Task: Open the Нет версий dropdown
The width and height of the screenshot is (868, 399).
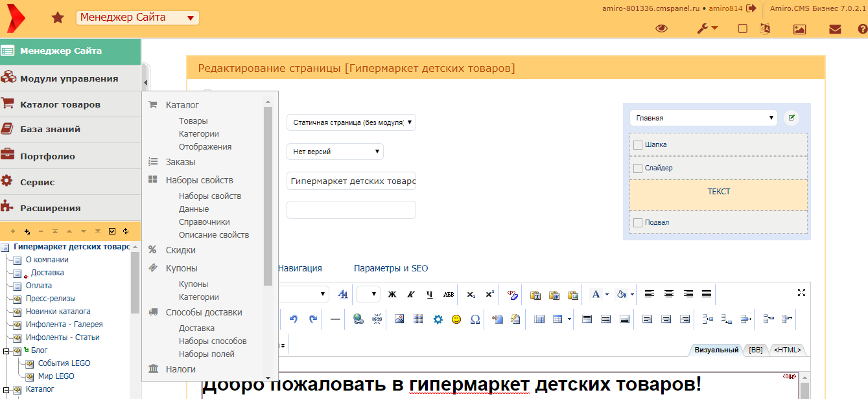Action: (x=335, y=151)
